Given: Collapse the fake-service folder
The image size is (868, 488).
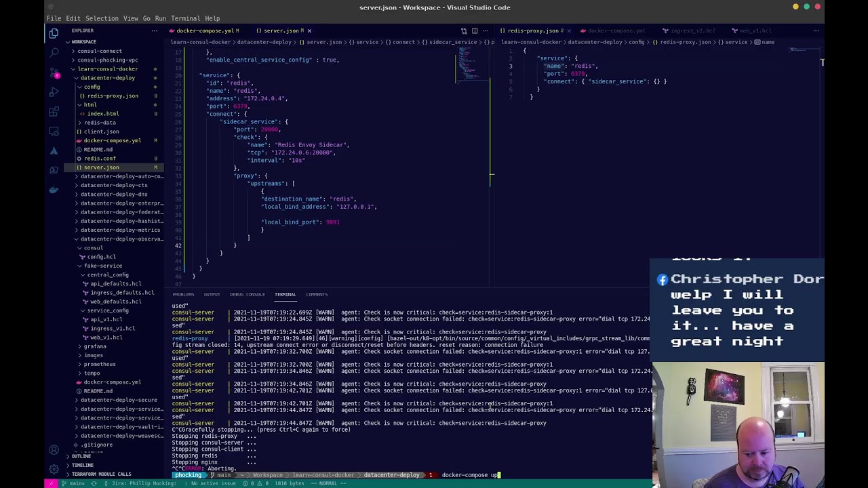Looking at the screenshot, I should (x=103, y=266).
